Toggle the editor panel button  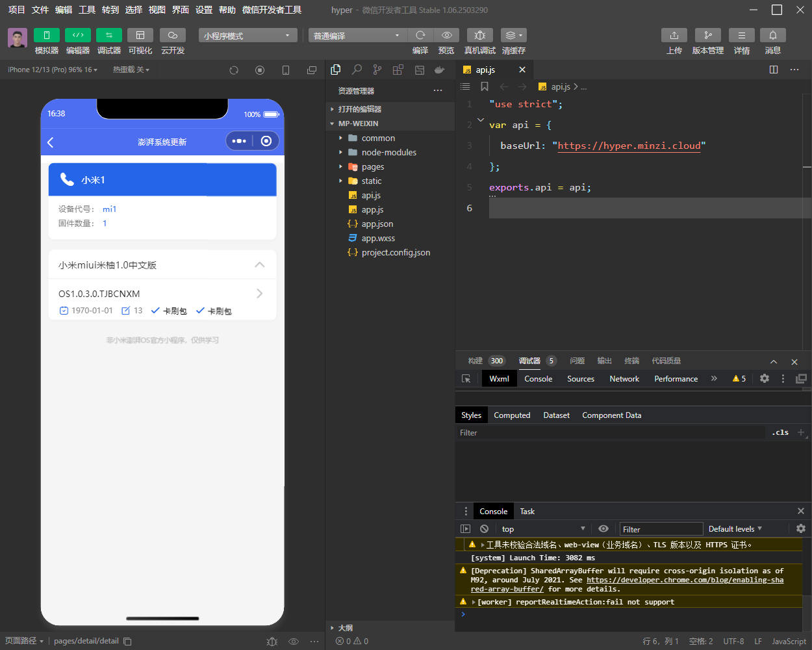(78, 35)
